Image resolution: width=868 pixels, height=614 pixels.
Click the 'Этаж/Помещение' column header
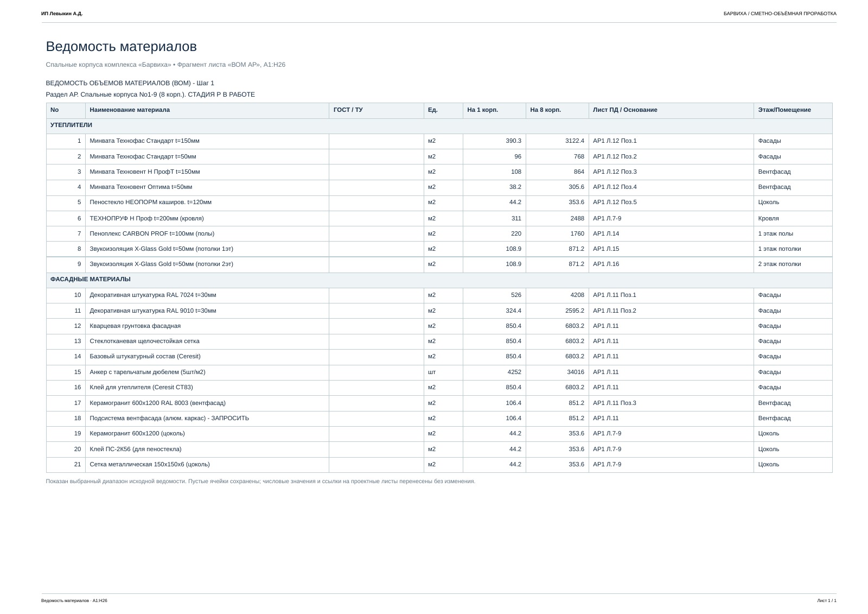pos(793,111)
